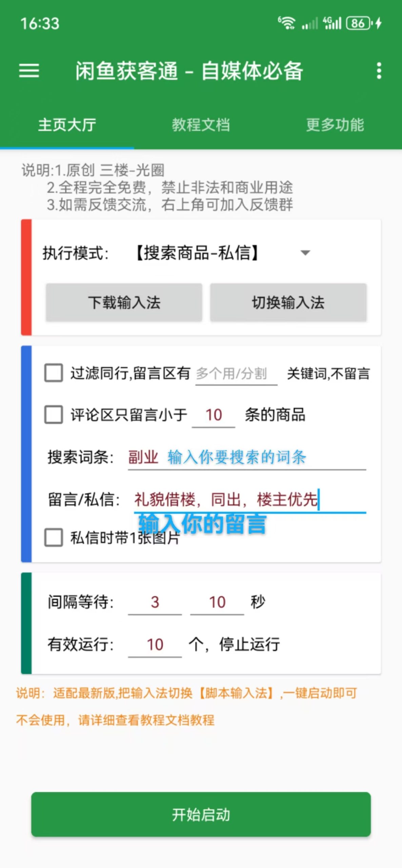Focus the 搜索词条 input field
The width and height of the screenshot is (402, 868).
point(247,457)
